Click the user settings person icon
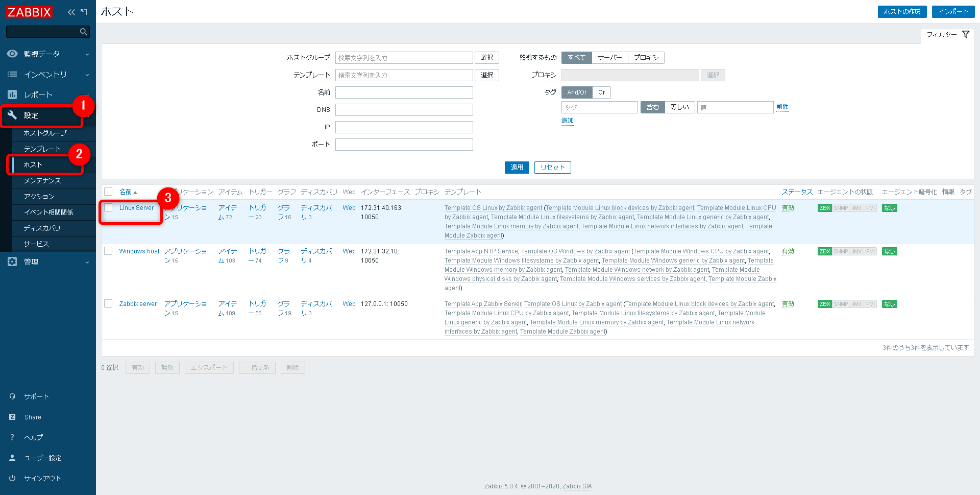The height and width of the screenshot is (495, 980). 12,458
